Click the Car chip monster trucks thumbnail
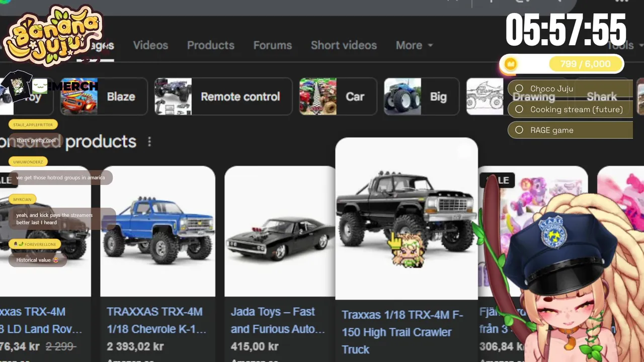Screen dimensions: 644x362 (x=318, y=97)
